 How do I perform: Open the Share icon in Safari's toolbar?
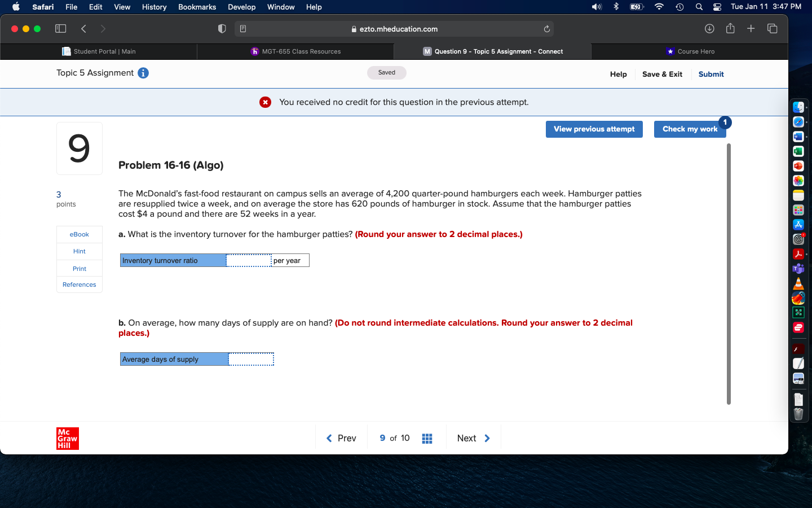[x=730, y=28]
